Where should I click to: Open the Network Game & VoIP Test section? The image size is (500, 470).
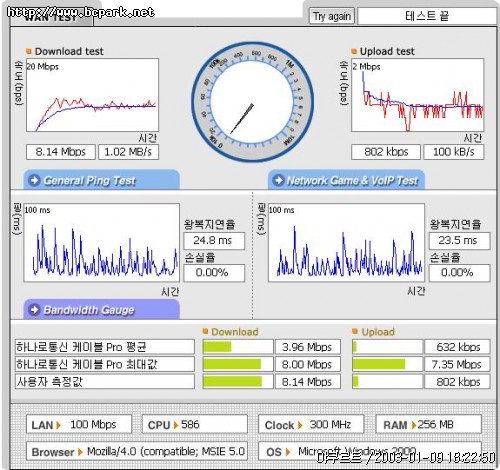(x=346, y=180)
